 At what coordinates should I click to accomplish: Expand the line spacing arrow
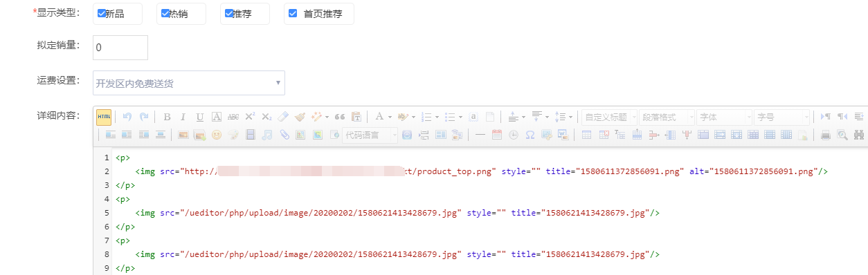[x=570, y=117]
